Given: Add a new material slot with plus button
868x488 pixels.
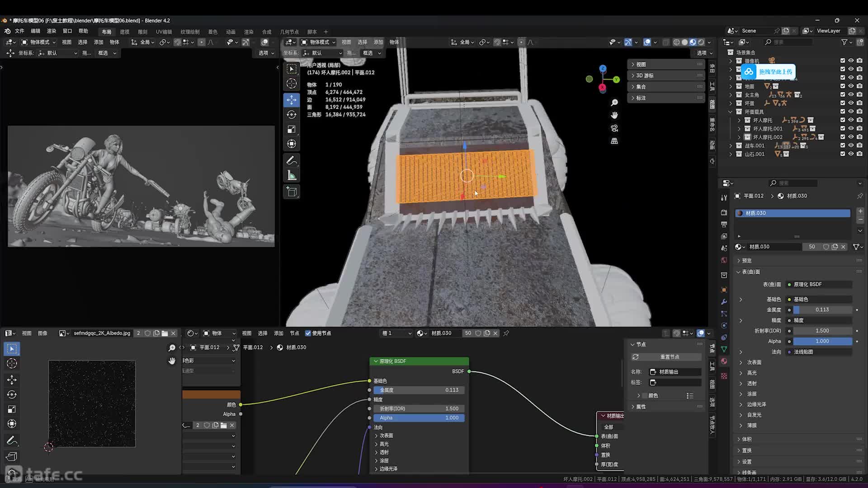Looking at the screenshot, I should [x=860, y=211].
